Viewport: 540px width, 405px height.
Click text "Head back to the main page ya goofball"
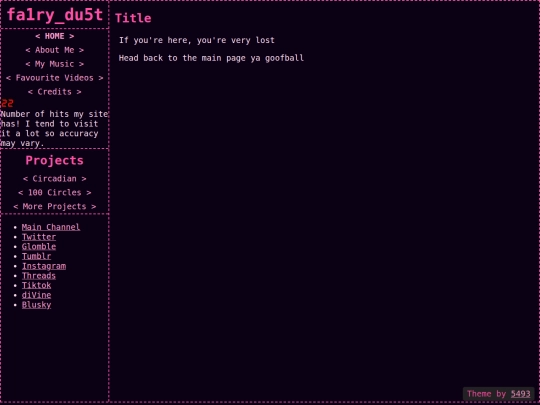click(211, 58)
